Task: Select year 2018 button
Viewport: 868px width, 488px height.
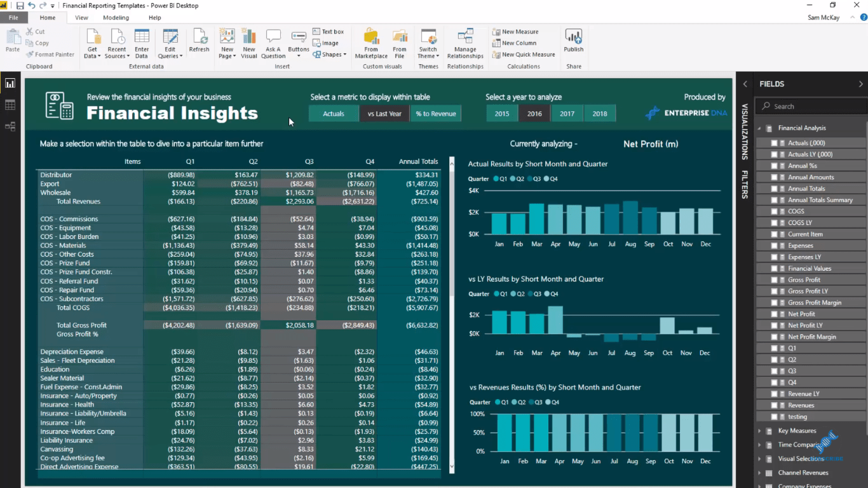Action: click(x=600, y=114)
